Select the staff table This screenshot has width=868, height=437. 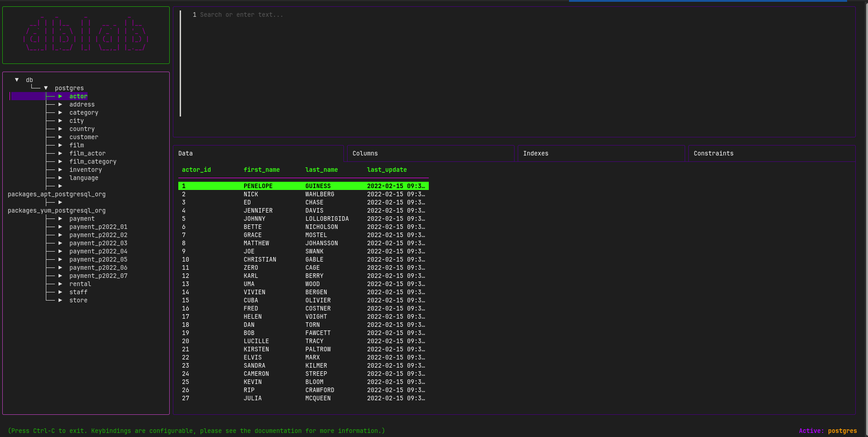click(x=78, y=292)
